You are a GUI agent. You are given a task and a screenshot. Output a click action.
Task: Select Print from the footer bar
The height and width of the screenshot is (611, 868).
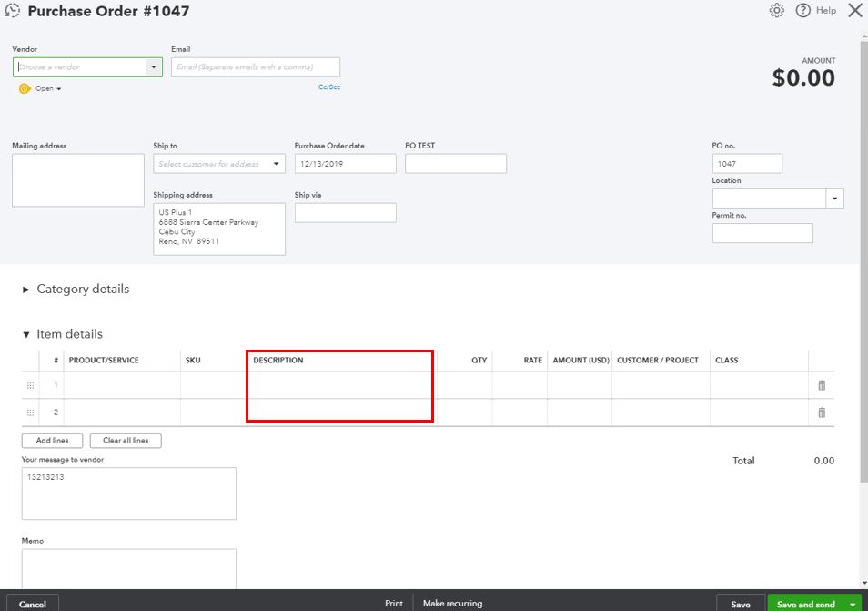[x=393, y=603]
